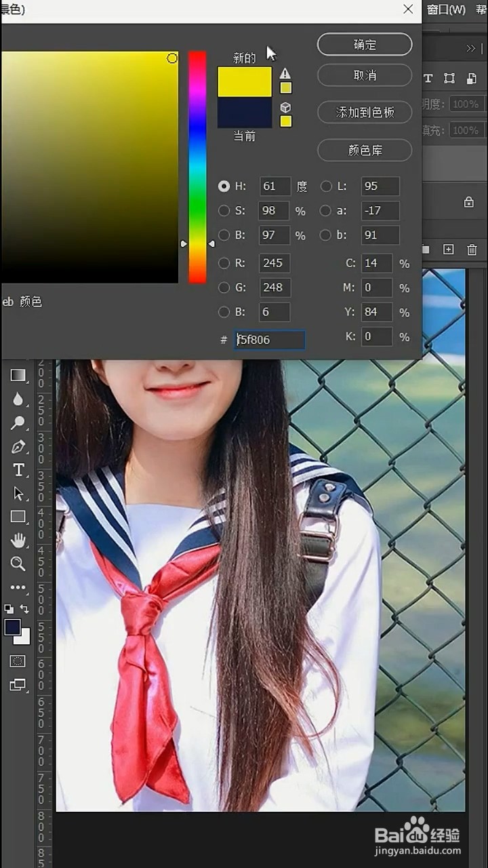
Task: Click 确定 to confirm color
Action: point(365,45)
